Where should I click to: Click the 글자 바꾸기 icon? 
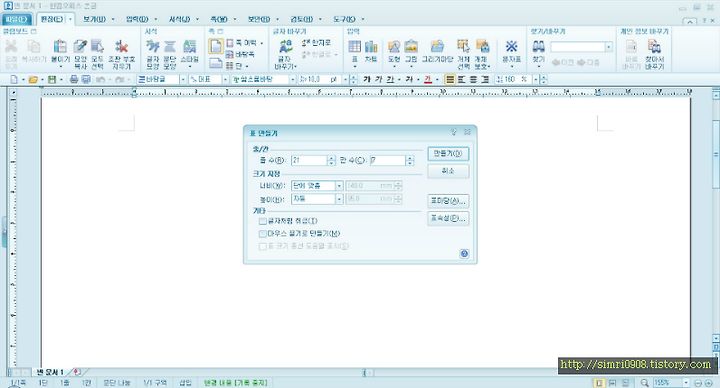pos(286,46)
